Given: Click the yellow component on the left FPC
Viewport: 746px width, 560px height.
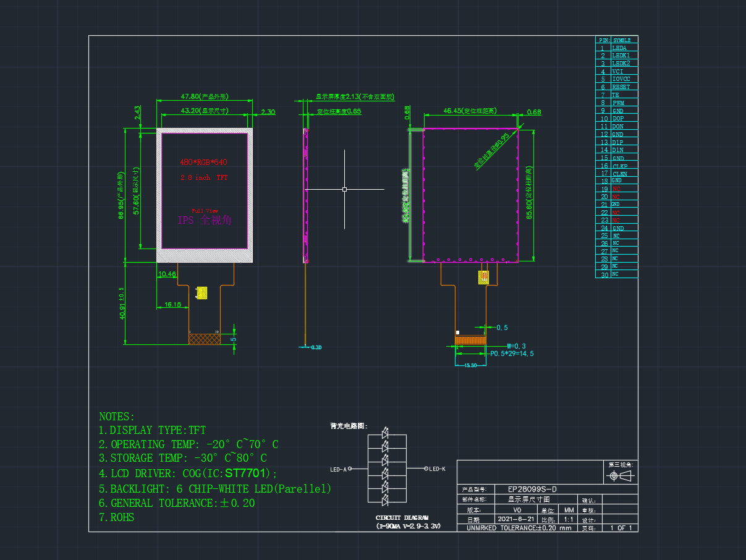Looking at the screenshot, I should point(201,292).
